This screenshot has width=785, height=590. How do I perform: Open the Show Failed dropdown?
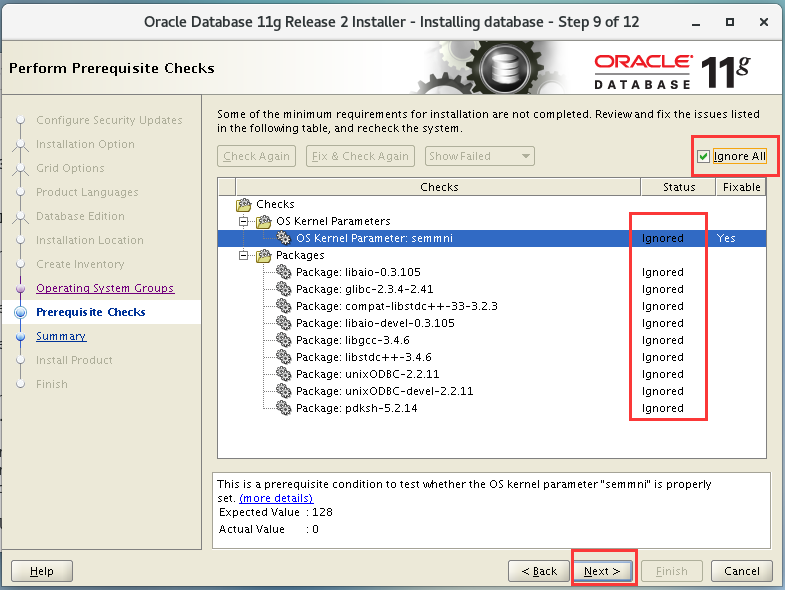[480, 156]
